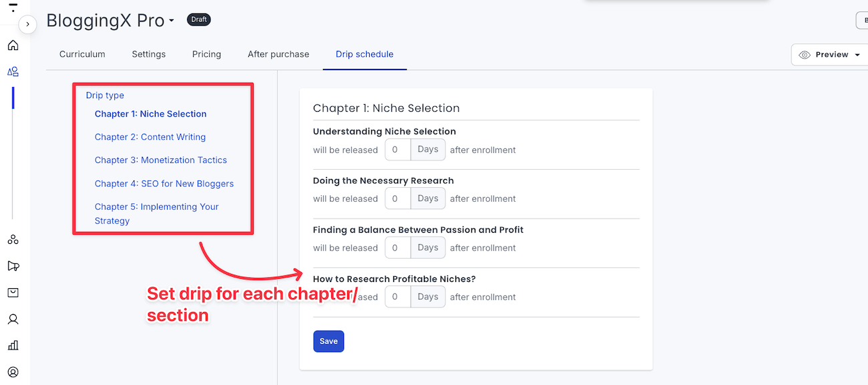
Task: Open the Preview dropdown button
Action: point(830,55)
